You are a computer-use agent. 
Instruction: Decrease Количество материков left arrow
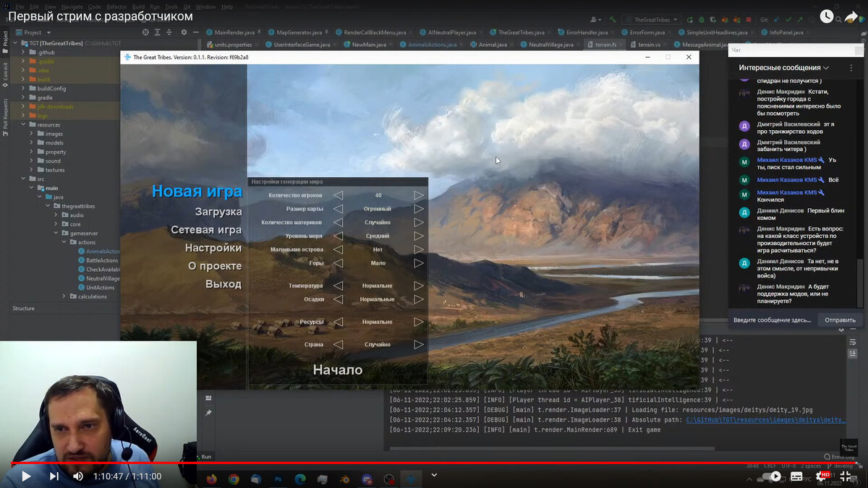(338, 223)
